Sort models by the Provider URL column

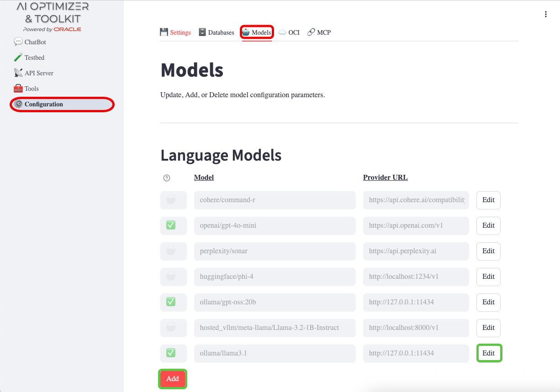point(385,178)
